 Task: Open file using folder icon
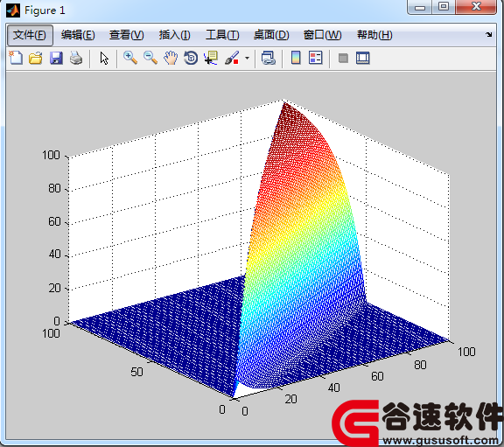click(x=35, y=58)
